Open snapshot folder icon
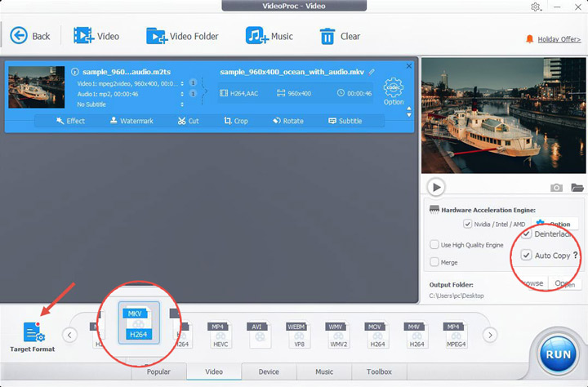 (577, 187)
